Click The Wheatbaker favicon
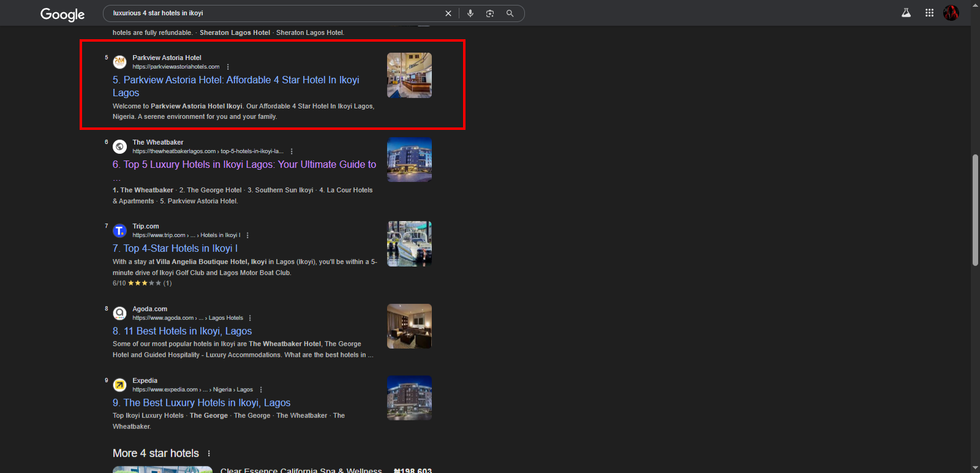The image size is (980, 473). pos(120,146)
